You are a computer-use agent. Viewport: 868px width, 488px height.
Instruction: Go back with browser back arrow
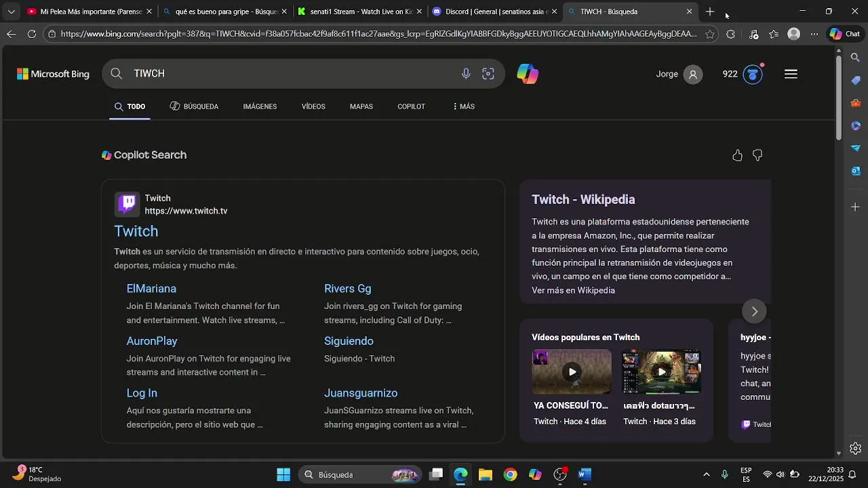[x=12, y=34]
